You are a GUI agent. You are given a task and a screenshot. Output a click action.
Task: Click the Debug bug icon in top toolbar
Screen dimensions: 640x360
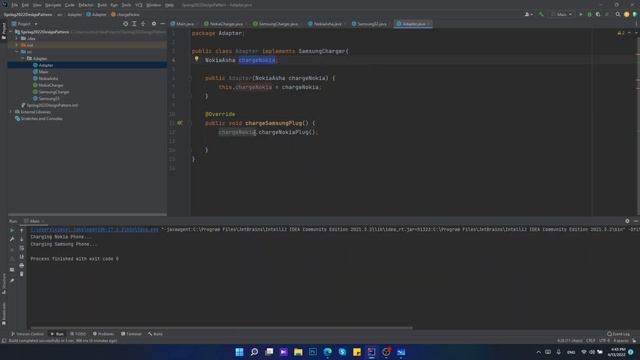click(x=589, y=14)
